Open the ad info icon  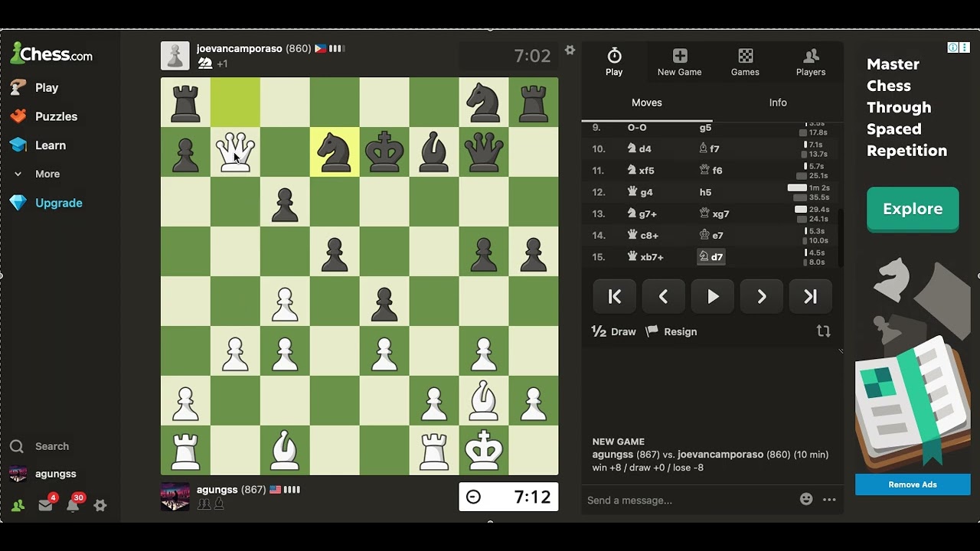click(x=952, y=47)
